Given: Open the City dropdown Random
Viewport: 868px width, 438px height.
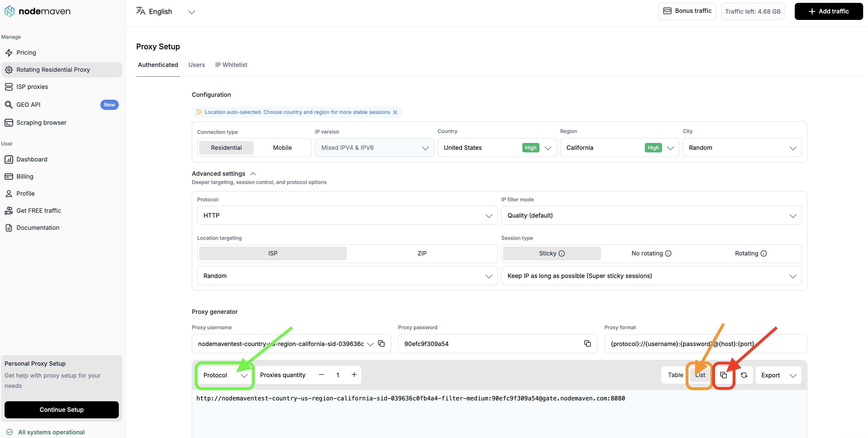Looking at the screenshot, I should (742, 148).
